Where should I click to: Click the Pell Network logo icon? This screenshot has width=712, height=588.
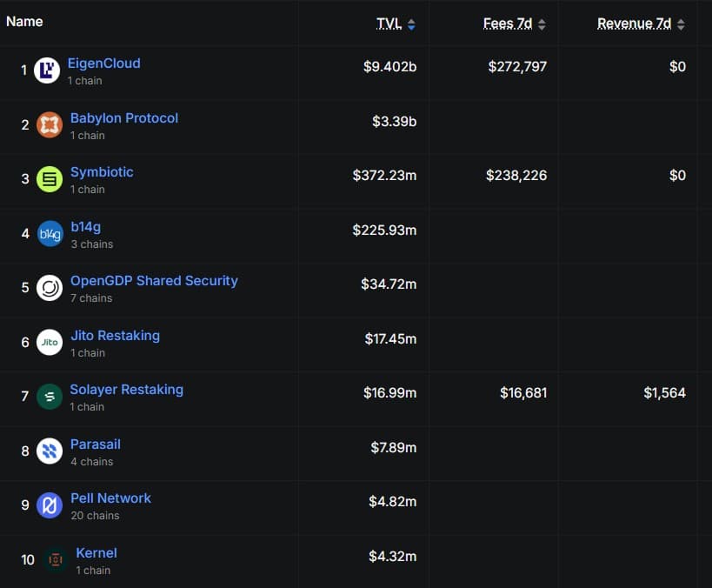pos(50,505)
